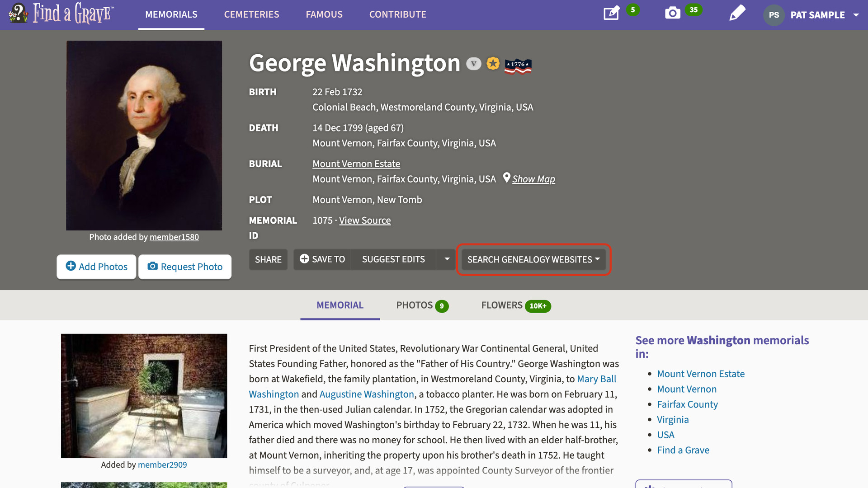Click the plot text Mount Vernon, New Tomb
868x488 pixels.
click(367, 200)
